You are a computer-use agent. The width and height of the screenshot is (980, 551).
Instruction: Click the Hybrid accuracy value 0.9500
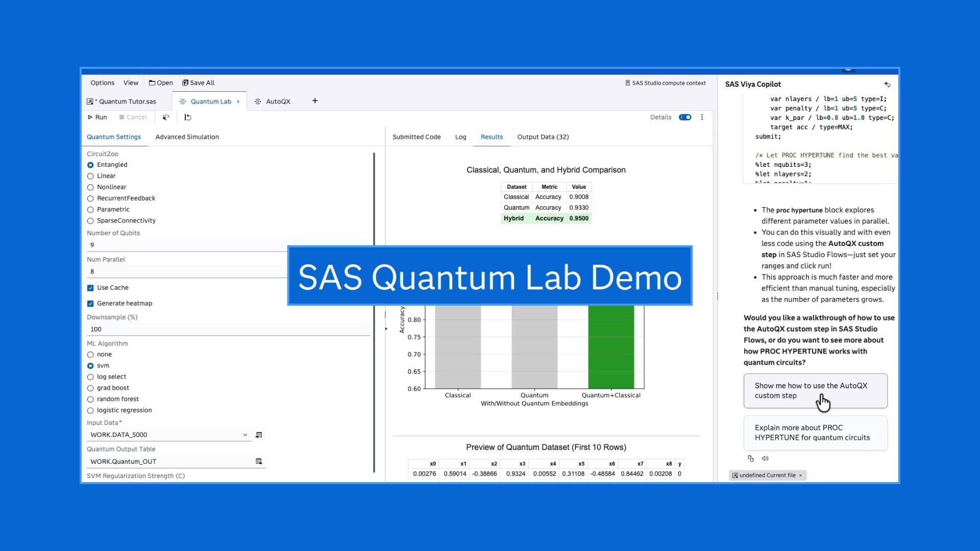click(579, 218)
